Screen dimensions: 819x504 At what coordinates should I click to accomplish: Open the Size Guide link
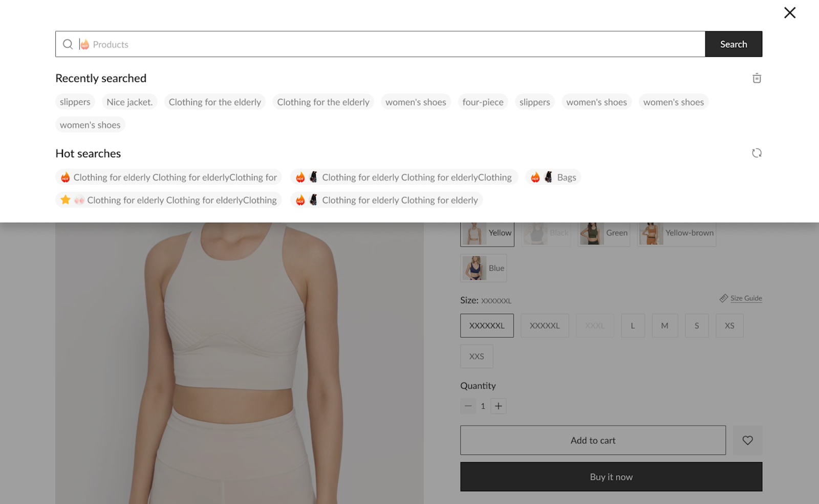click(x=746, y=298)
